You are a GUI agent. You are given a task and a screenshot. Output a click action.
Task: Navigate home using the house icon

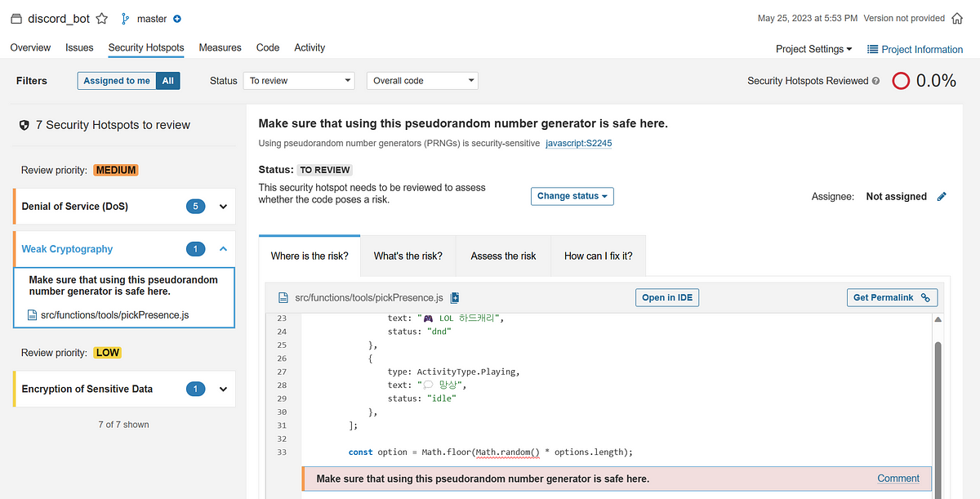956,17
